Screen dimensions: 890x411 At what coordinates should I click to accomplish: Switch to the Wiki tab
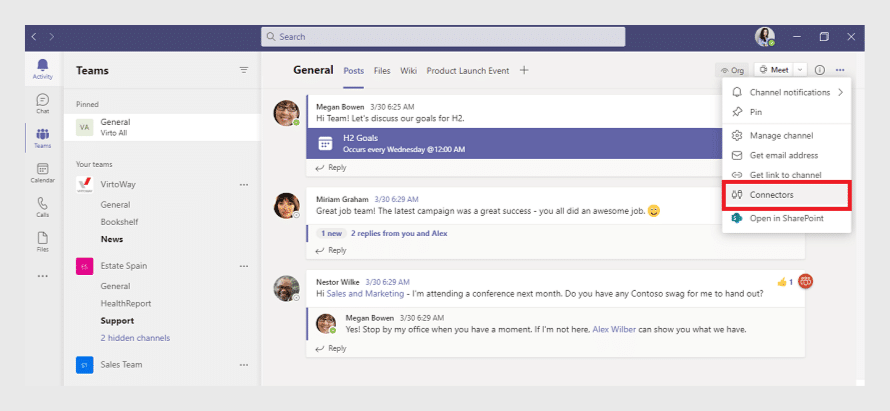pos(409,71)
